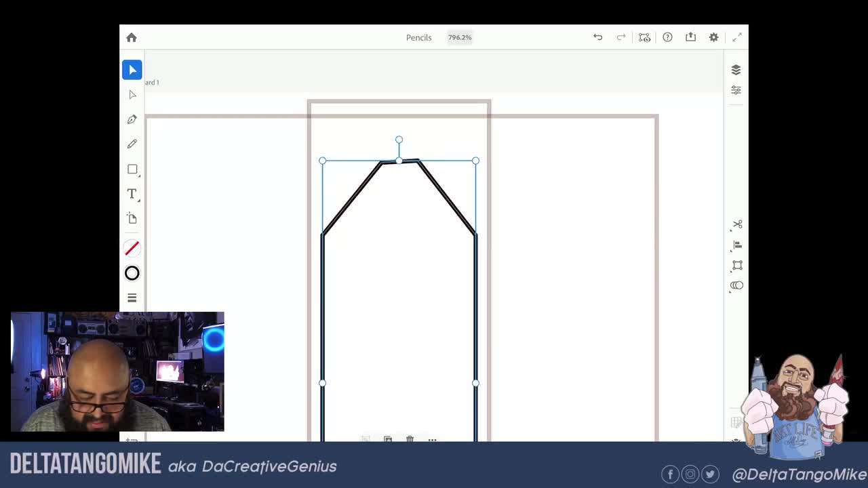Toggle outline preview view icon
Viewport: 868px width, 488px height.
point(644,37)
